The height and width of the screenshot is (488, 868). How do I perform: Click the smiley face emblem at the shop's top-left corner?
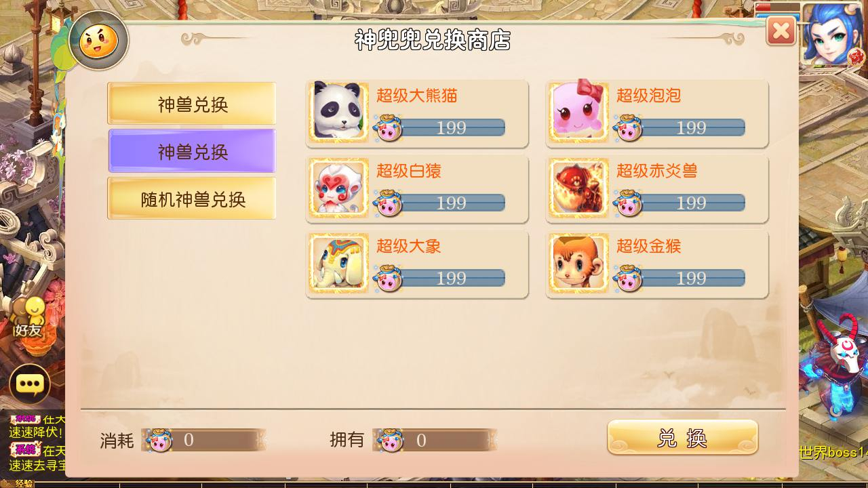[x=99, y=41]
